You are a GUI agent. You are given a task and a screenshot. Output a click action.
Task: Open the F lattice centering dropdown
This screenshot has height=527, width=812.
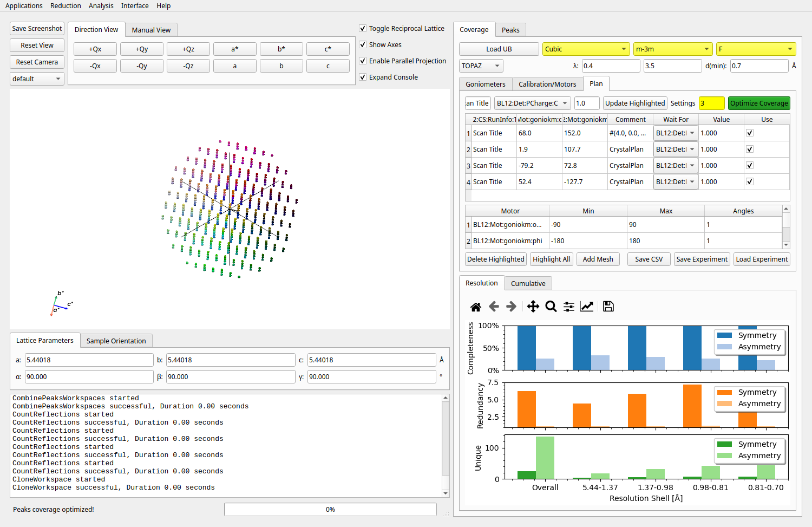[756, 49]
